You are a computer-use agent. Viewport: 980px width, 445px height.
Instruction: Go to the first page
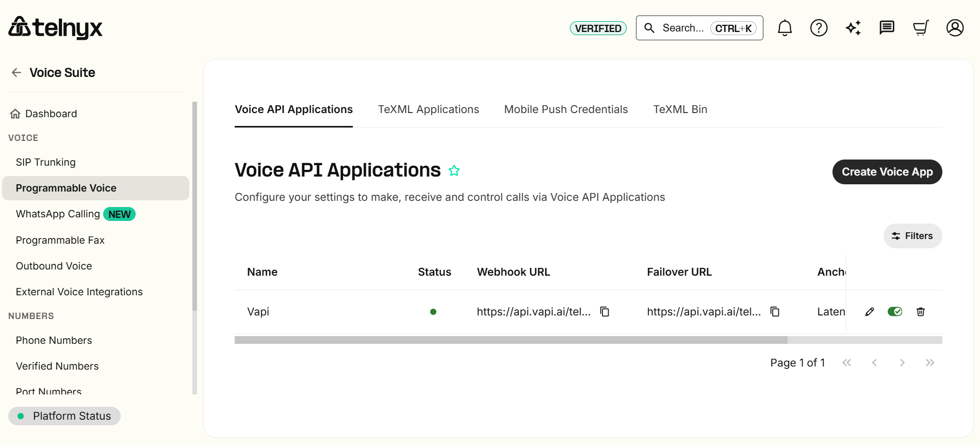(x=846, y=363)
